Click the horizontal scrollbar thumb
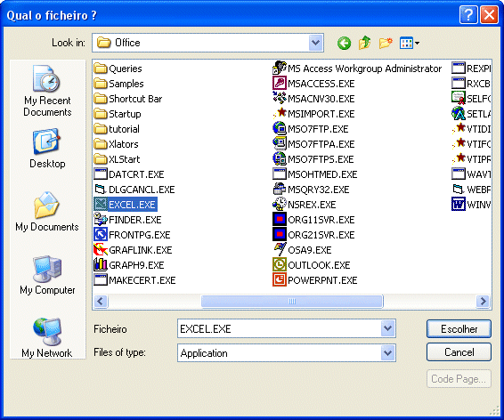Image resolution: width=504 pixels, height=420 pixels. (292, 301)
